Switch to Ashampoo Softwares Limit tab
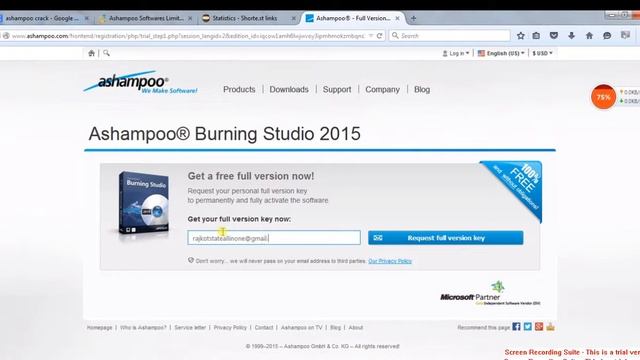 [x=146, y=18]
